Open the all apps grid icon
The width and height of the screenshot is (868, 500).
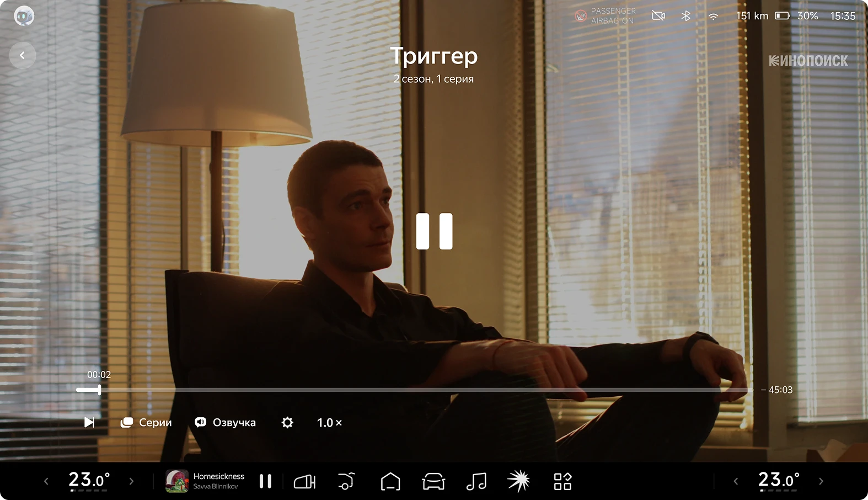[562, 481]
